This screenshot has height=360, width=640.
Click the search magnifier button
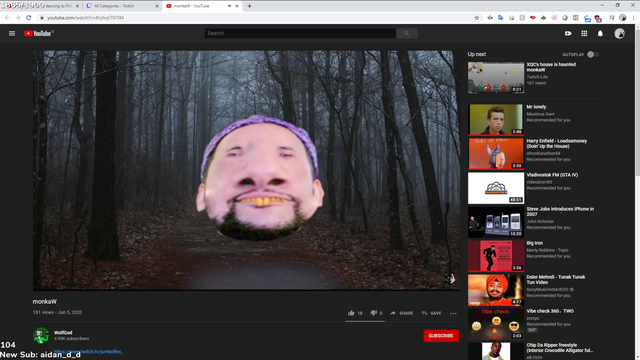[x=407, y=33]
